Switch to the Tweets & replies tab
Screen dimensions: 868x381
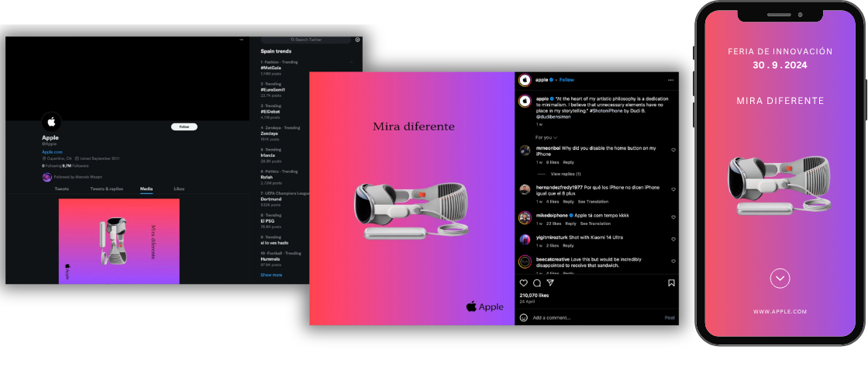pyautogui.click(x=107, y=189)
